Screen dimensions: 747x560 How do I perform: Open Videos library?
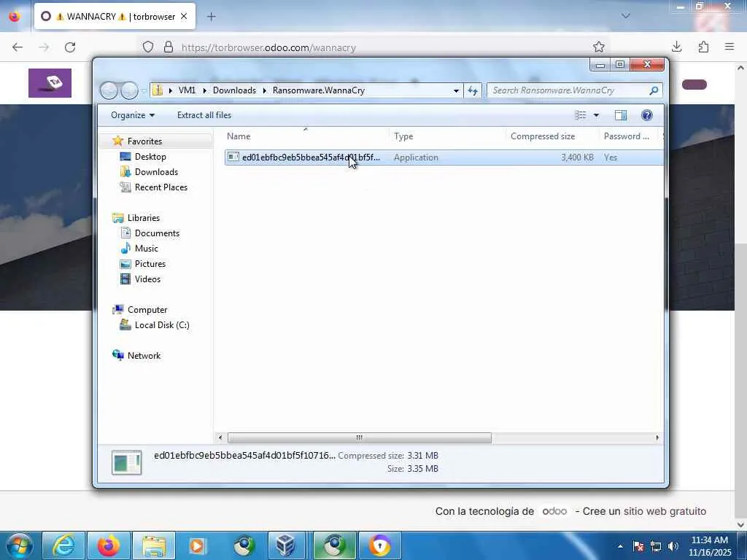147,279
